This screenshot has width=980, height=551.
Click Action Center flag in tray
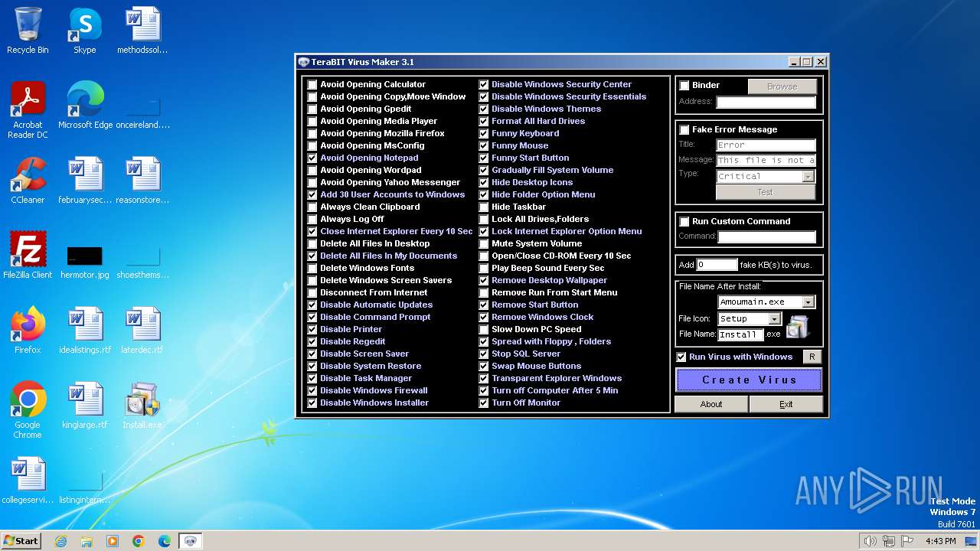pos(907,541)
